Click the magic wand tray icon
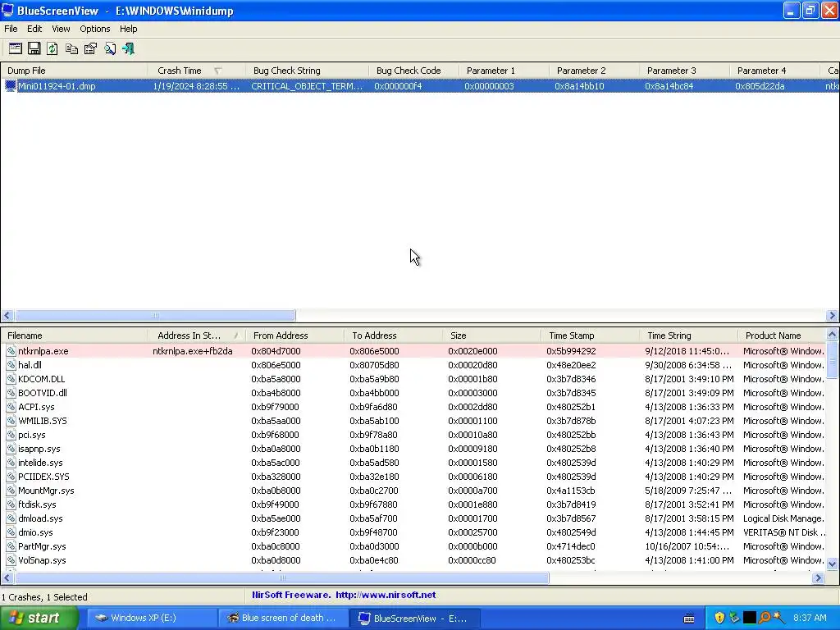Screen dimensions: 840x630 coord(778,618)
